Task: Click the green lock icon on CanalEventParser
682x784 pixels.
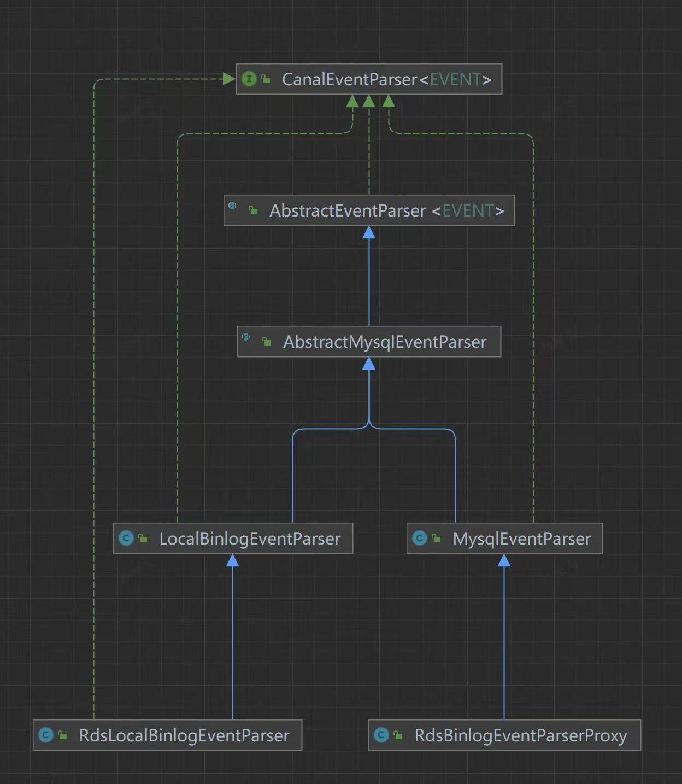Action: 266,80
